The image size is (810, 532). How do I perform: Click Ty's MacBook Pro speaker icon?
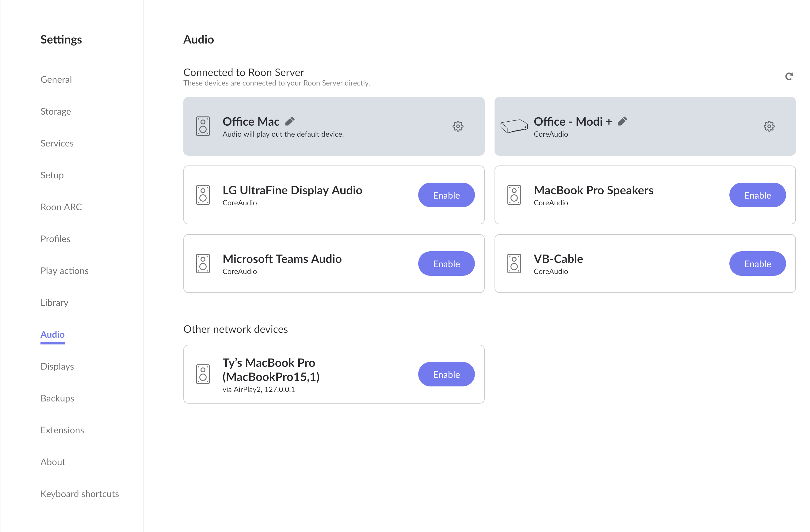point(203,374)
